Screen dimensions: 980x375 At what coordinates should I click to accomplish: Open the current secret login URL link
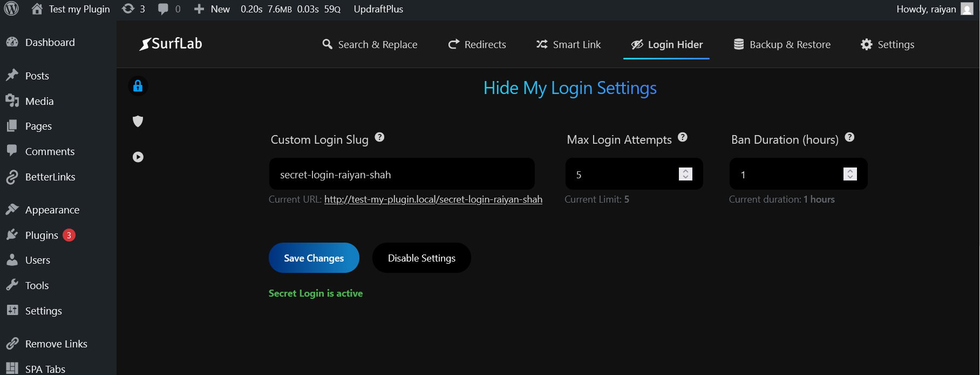[x=433, y=199]
